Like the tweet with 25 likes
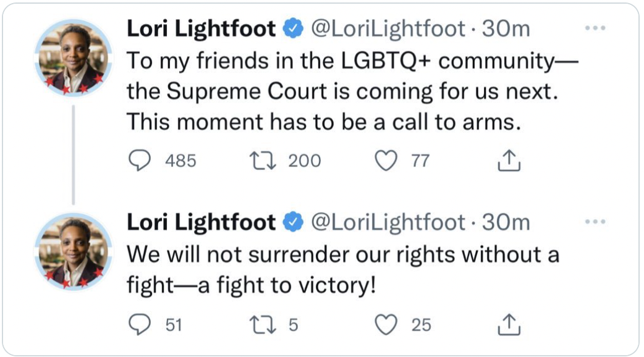 coord(386,324)
